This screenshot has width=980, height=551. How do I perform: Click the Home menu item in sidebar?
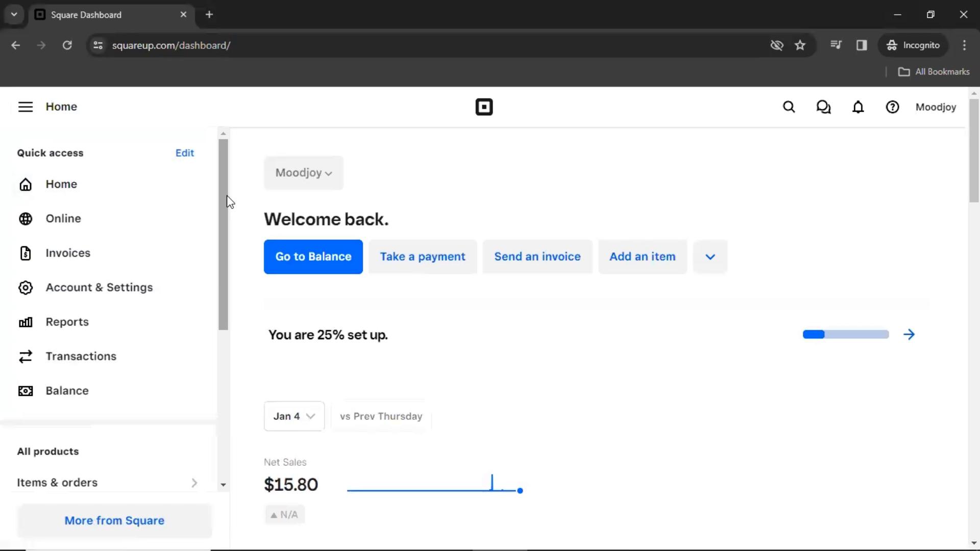(61, 184)
